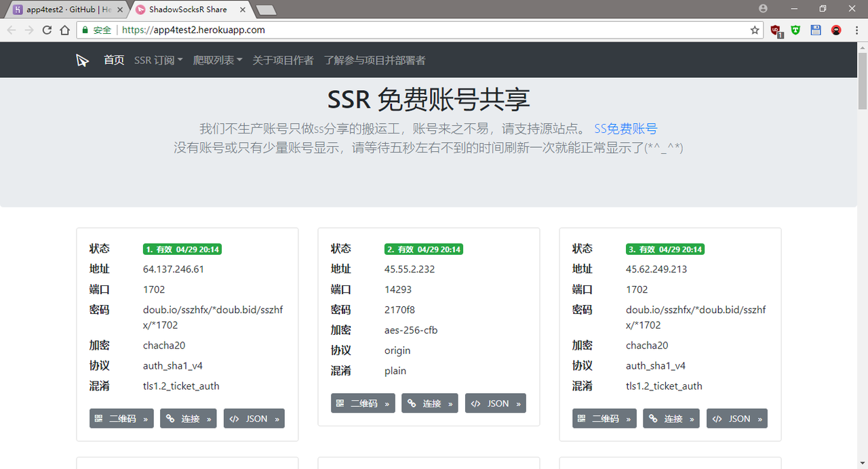868x469 pixels.
Task: Click the red round extension icon
Action: [836, 30]
